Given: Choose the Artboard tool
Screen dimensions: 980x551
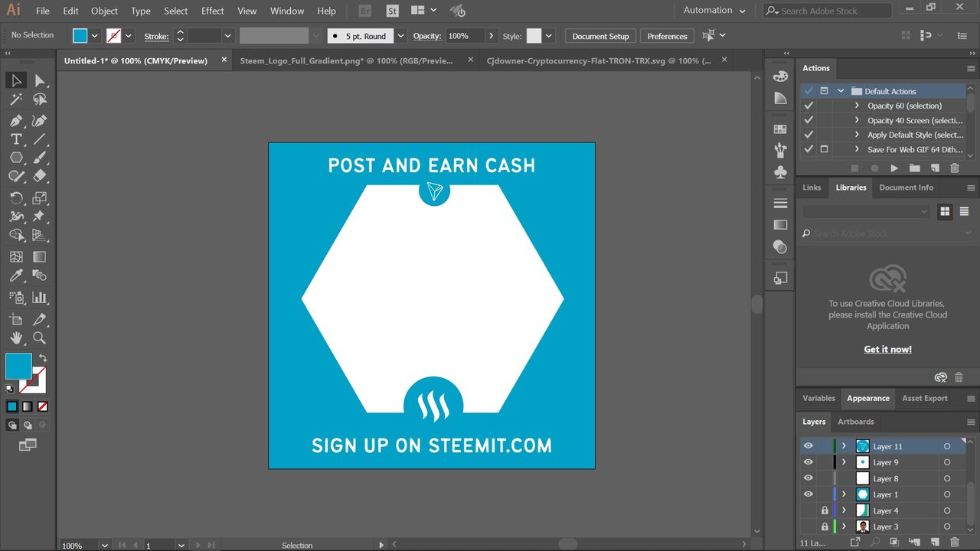Looking at the screenshot, I should [16, 319].
